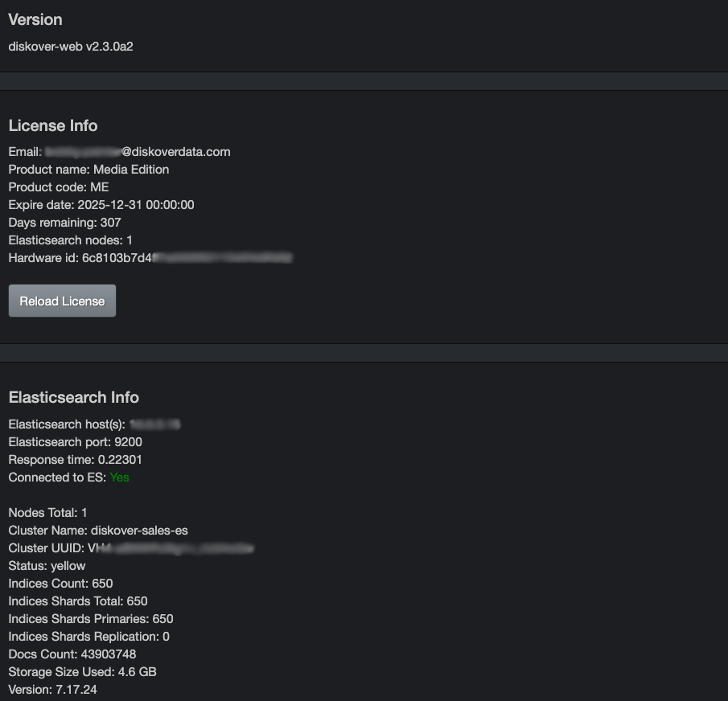Select the Product name Media Edition line
Viewport: 728px width, 701px height.
pyautogui.click(x=88, y=170)
